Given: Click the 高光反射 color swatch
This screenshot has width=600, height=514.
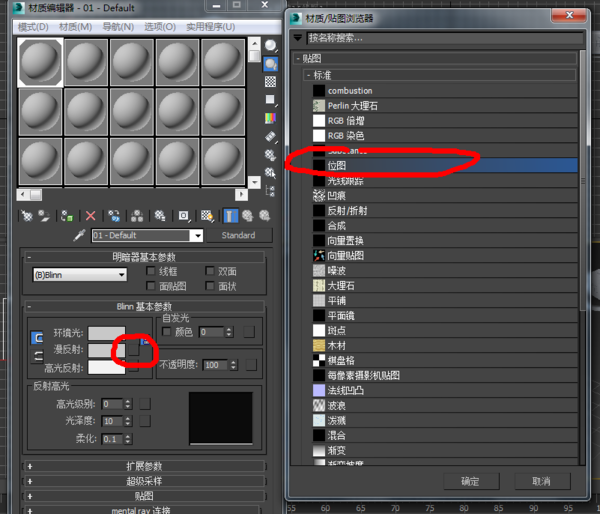Looking at the screenshot, I should tap(107, 367).
